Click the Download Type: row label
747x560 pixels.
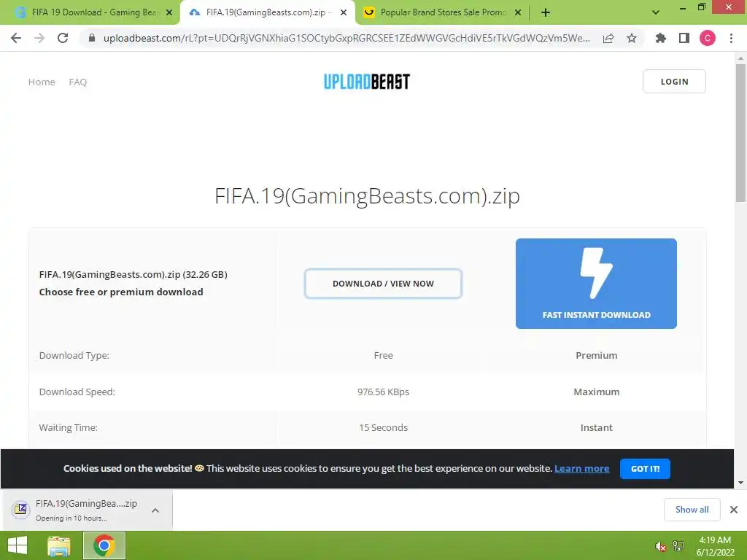pos(74,355)
